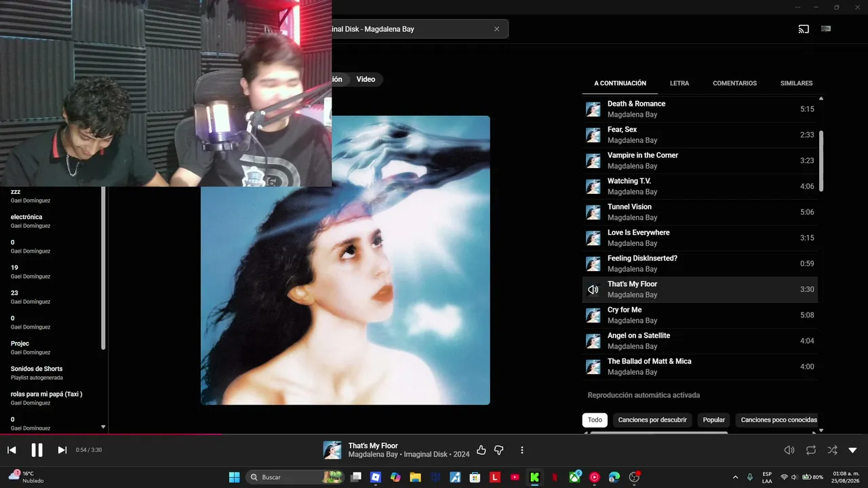
Task: Open the Netflix taskbar icon
Action: pos(555,477)
